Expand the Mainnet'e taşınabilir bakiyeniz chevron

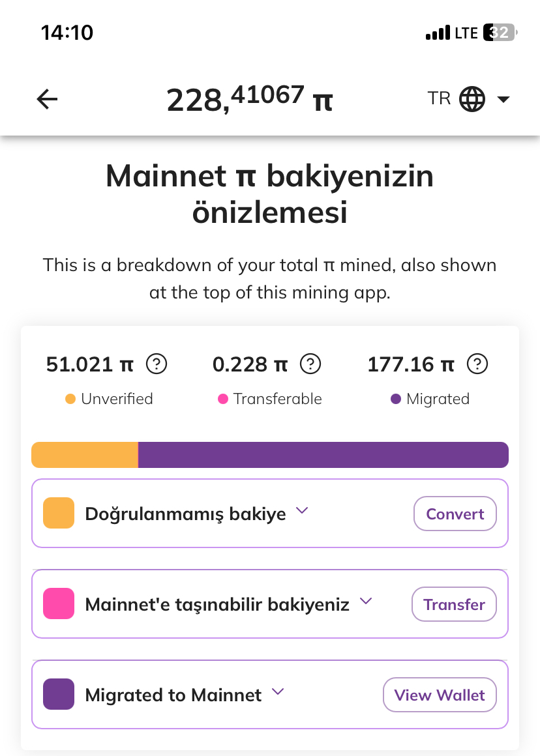pos(366,601)
